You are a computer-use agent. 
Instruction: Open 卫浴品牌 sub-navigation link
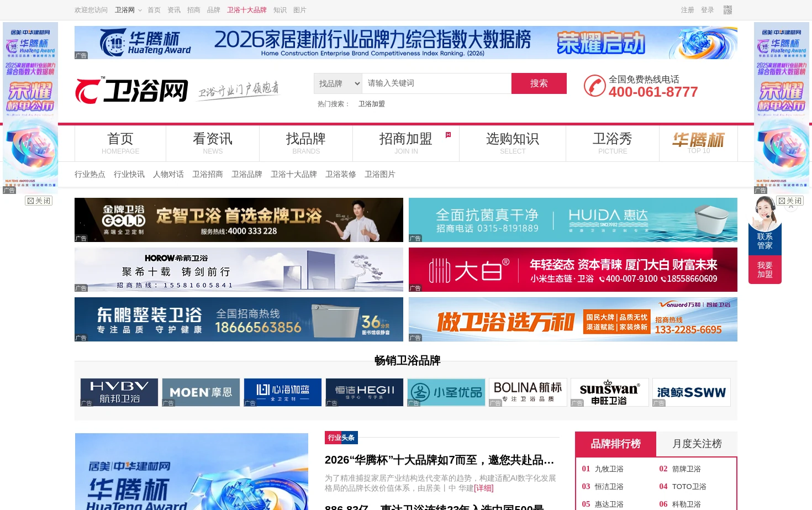point(247,174)
